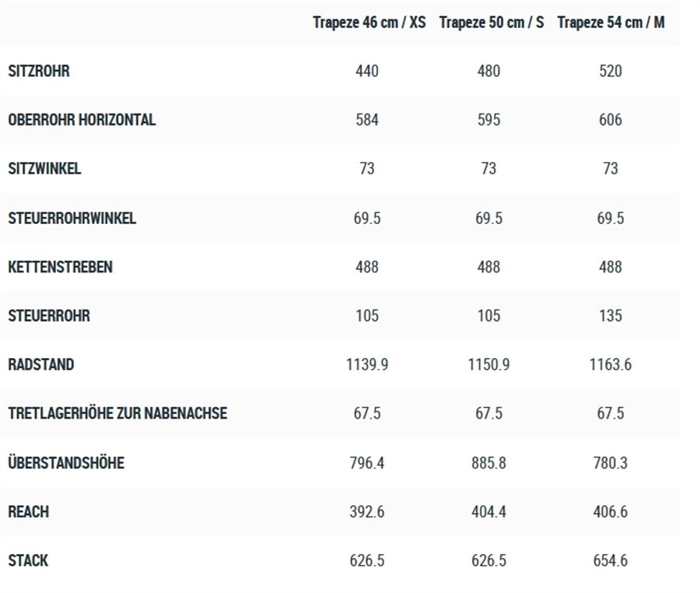Click the TRETLAGERHÖHE ZUR NABENACHSE label

[x=117, y=413]
